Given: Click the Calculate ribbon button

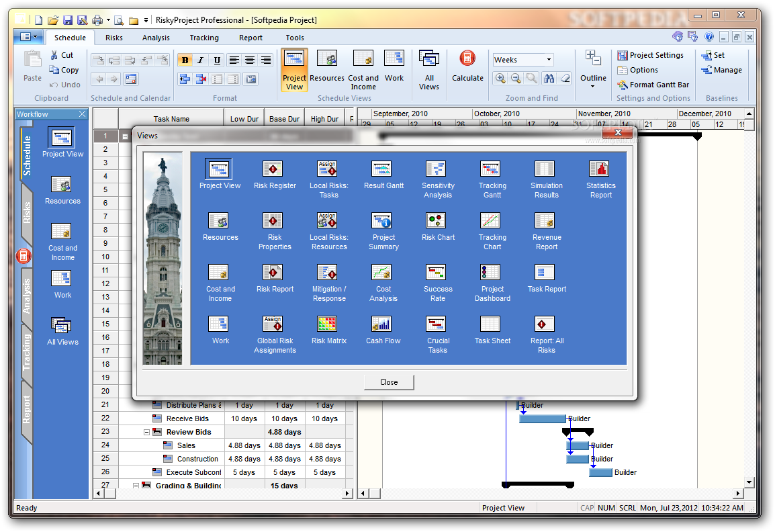Looking at the screenshot, I should tap(467, 66).
